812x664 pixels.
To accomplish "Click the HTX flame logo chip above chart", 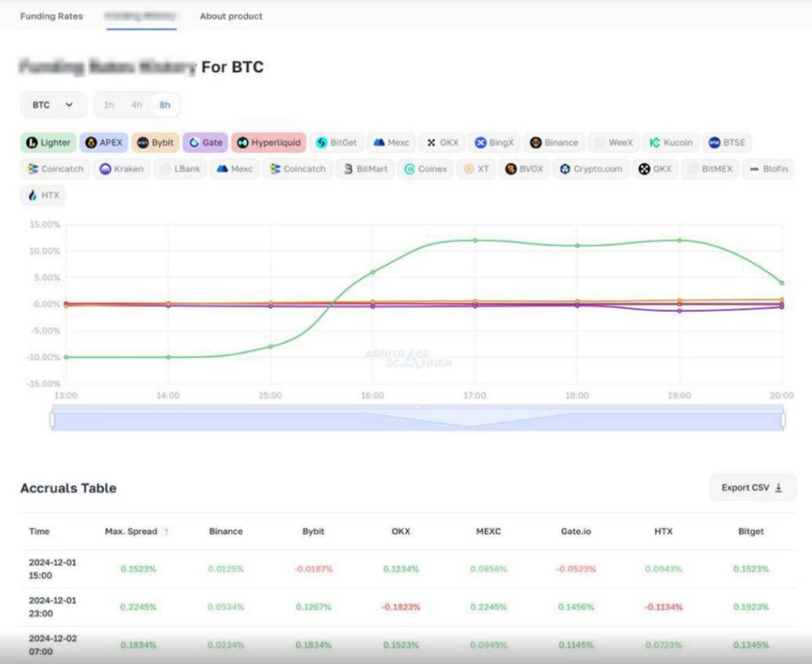I will (43, 195).
